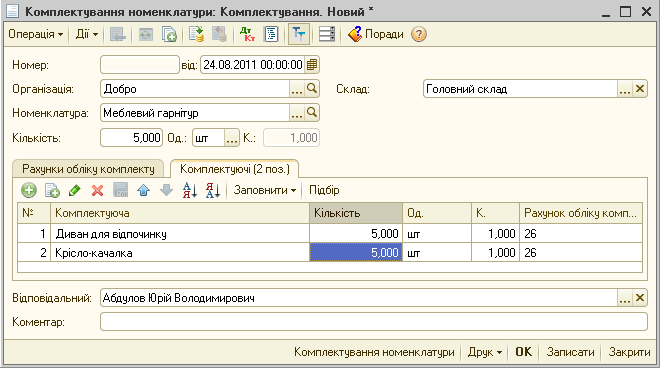Delete the current table row
This screenshot has height=368, width=660.
pos(97,190)
